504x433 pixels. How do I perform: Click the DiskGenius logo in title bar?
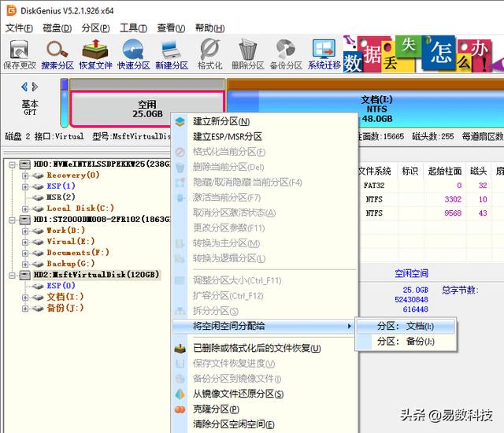pyautogui.click(x=11, y=10)
